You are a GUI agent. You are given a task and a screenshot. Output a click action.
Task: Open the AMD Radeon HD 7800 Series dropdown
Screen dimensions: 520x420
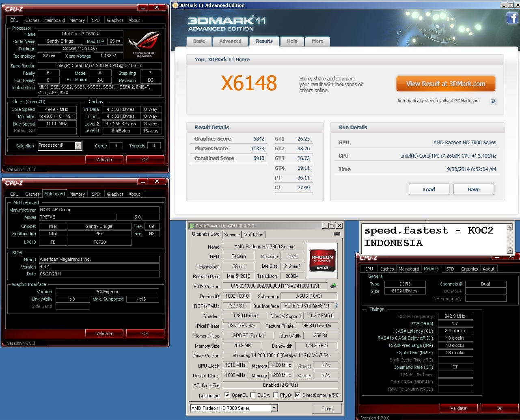tap(274, 408)
